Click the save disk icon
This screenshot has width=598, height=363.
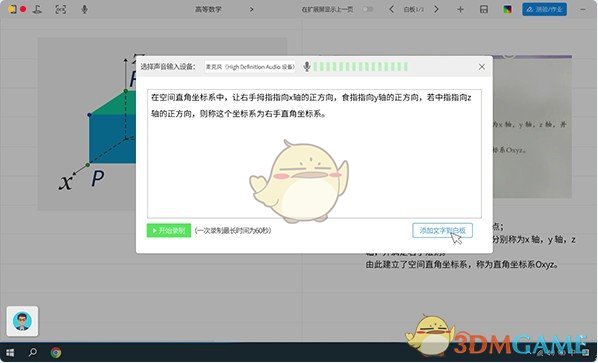(x=484, y=10)
